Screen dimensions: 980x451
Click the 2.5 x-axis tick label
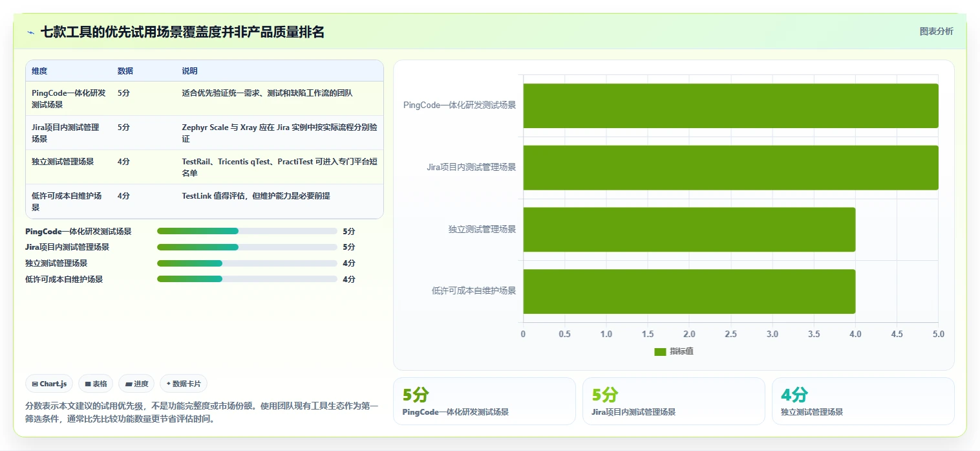point(730,335)
